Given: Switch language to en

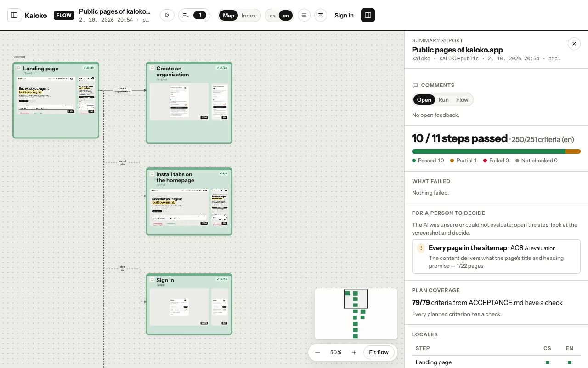Looking at the screenshot, I should click(286, 15).
